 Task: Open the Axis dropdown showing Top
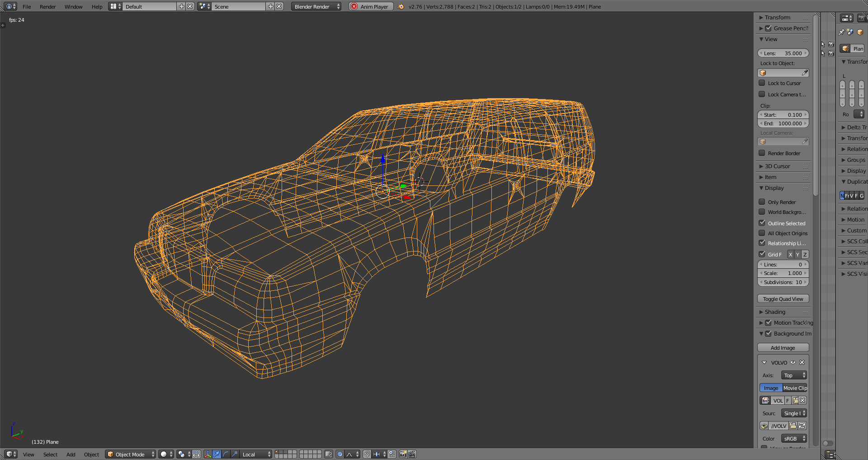(794, 375)
